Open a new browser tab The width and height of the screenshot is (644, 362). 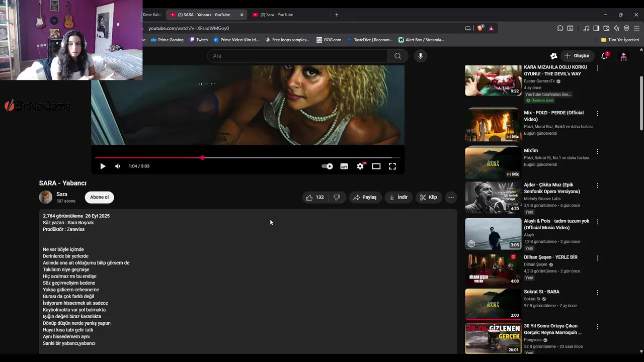pos(337,15)
